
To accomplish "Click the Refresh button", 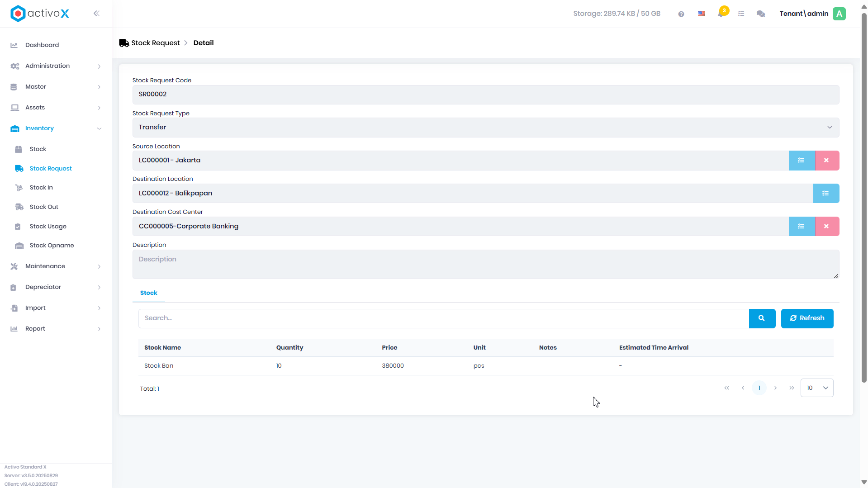I will [807, 318].
